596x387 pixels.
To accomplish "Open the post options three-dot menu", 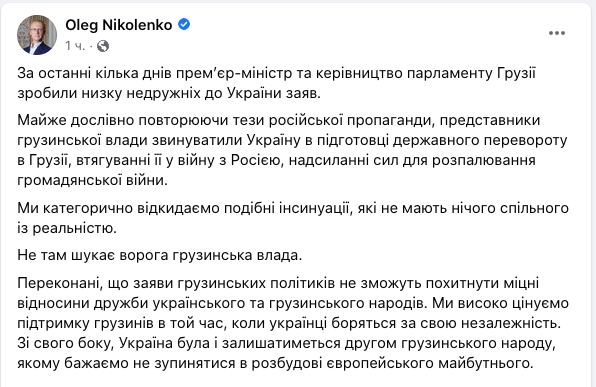I will pos(557,33).
